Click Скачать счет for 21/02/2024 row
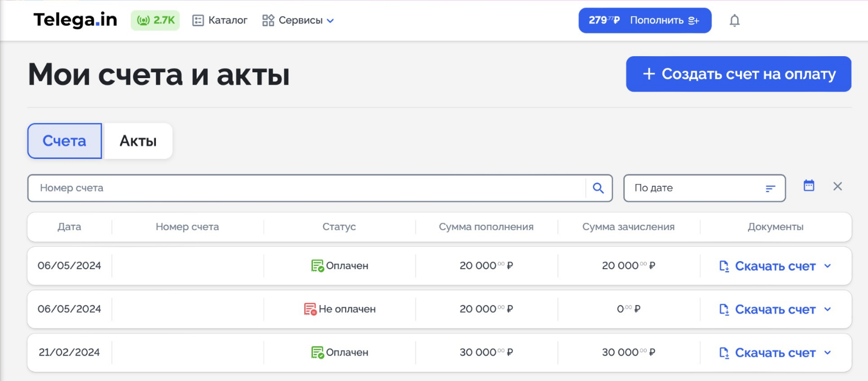 click(775, 353)
